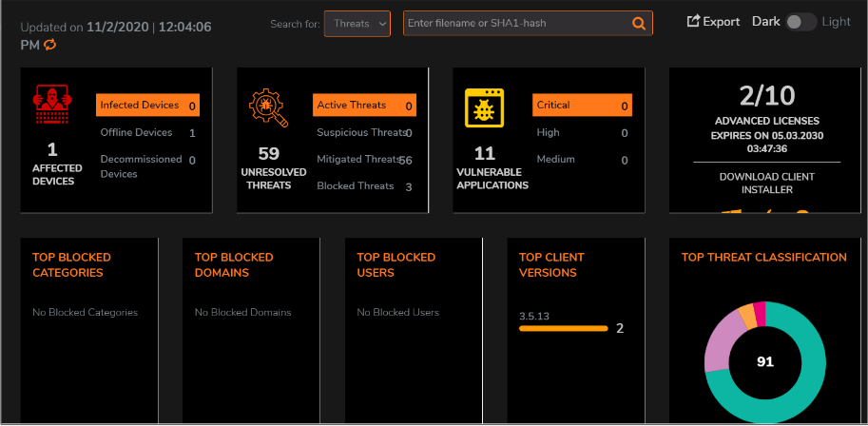Select the High vulnerability row
This screenshot has width=868, height=426.
click(x=583, y=132)
